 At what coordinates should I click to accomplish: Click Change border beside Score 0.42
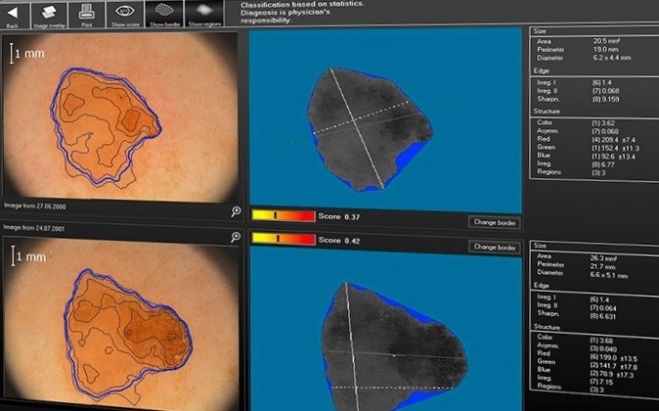pyautogui.click(x=495, y=247)
